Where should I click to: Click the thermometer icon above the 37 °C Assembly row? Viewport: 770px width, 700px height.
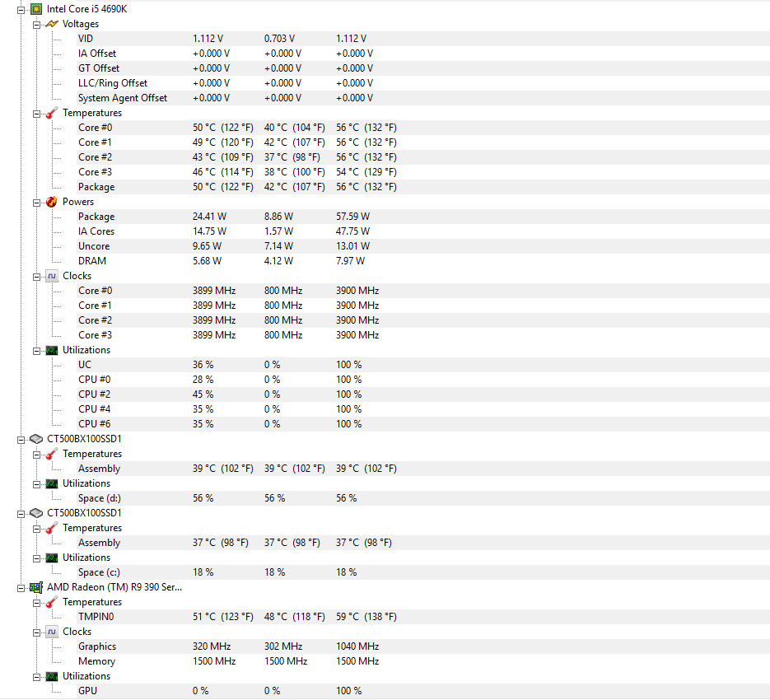52,528
